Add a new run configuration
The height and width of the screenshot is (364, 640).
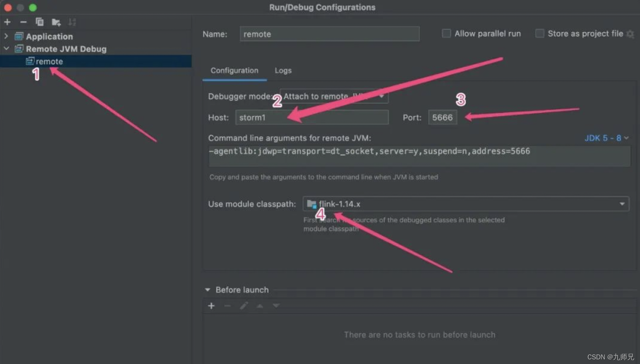coord(7,22)
